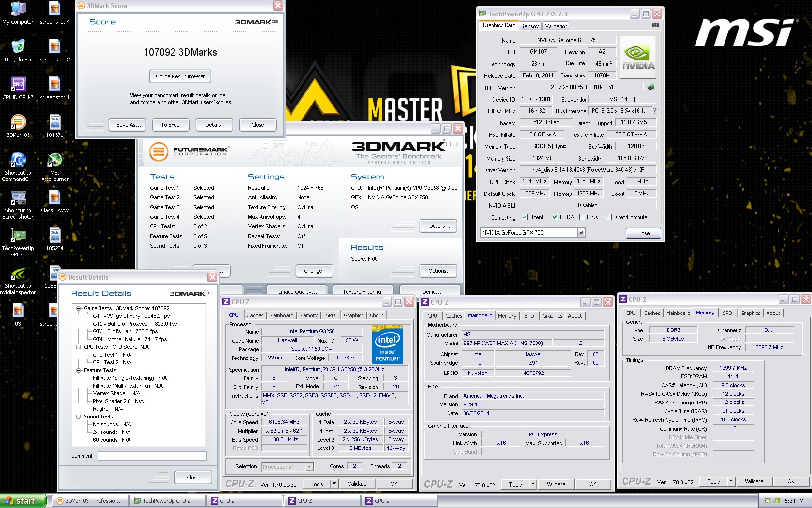812x508 pixels.
Task: Open SPD tab in CPU-Z Memory window
Action: click(x=727, y=313)
